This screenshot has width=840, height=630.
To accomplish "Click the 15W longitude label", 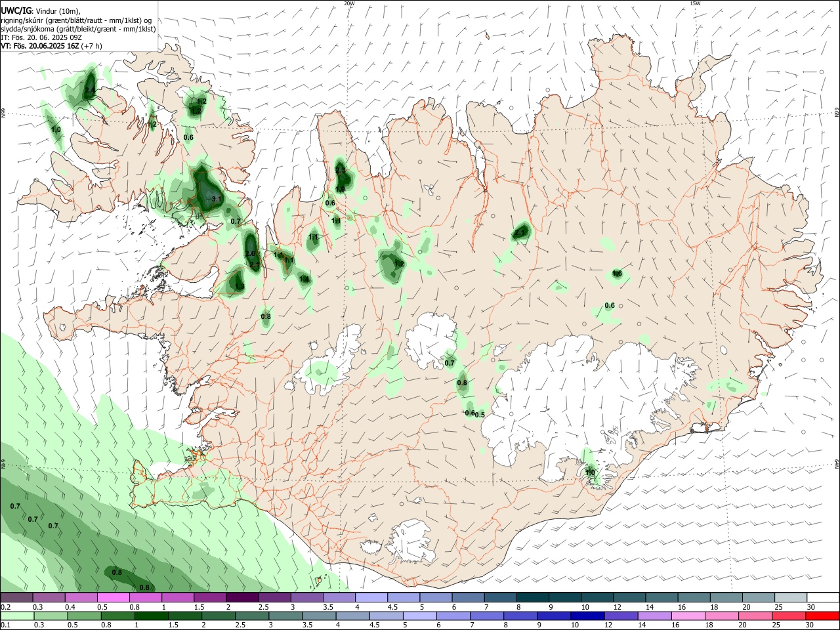I will 695,3.
